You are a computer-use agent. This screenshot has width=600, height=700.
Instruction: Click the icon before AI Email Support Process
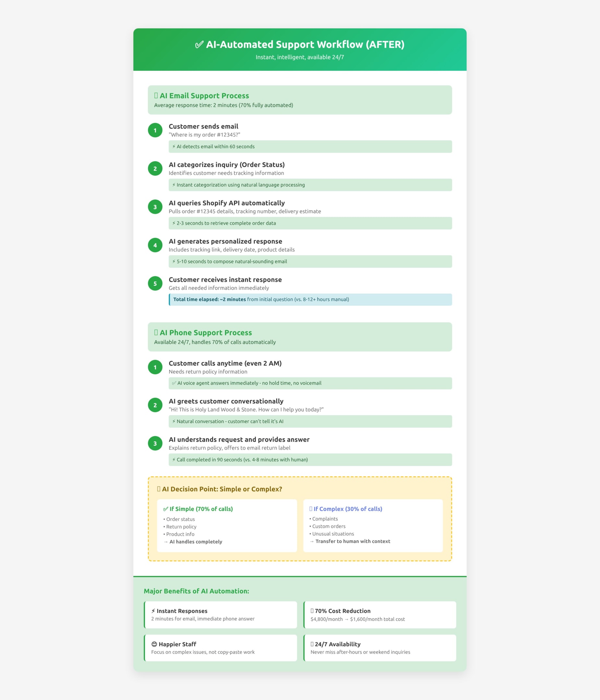[x=156, y=96]
